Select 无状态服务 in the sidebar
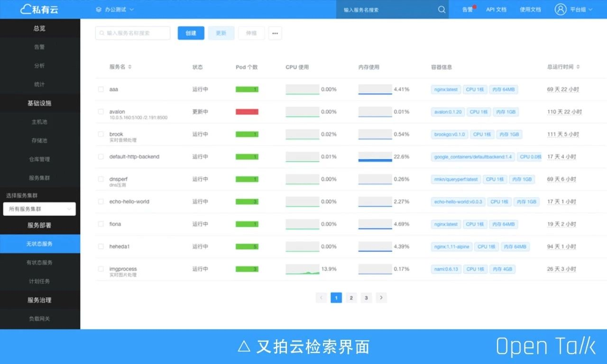This screenshot has height=364, width=607. pos(40,244)
